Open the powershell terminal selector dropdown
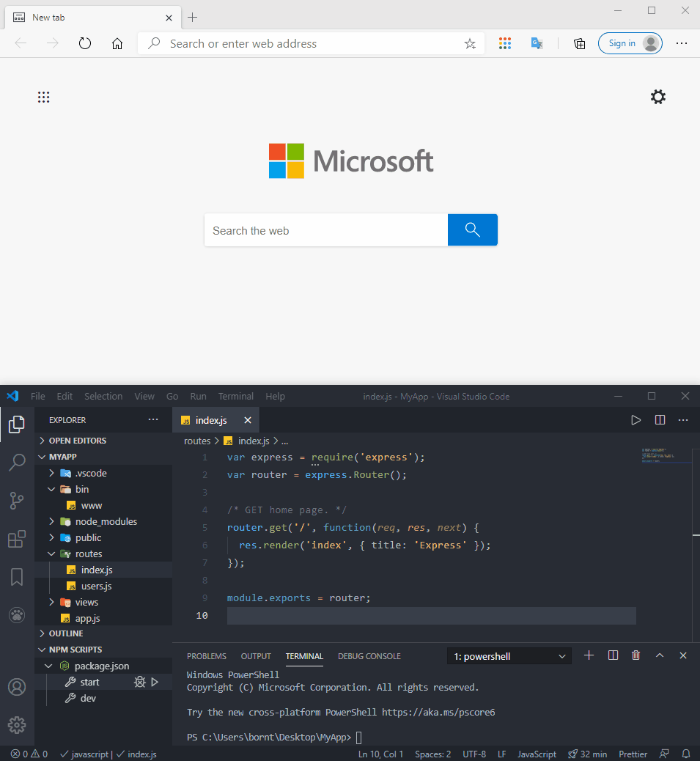This screenshot has height=761, width=700. 509,656
